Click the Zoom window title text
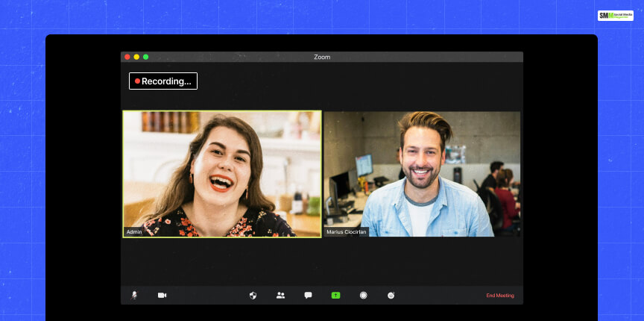 (322, 57)
